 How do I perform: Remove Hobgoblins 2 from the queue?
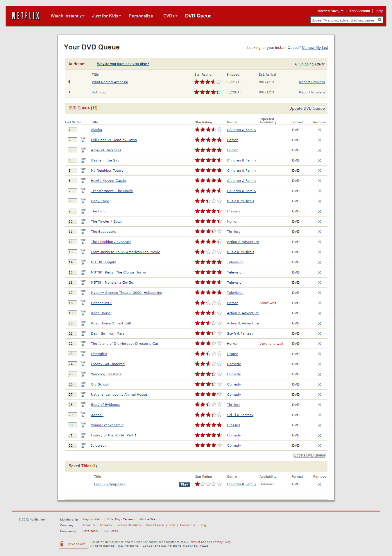319,303
